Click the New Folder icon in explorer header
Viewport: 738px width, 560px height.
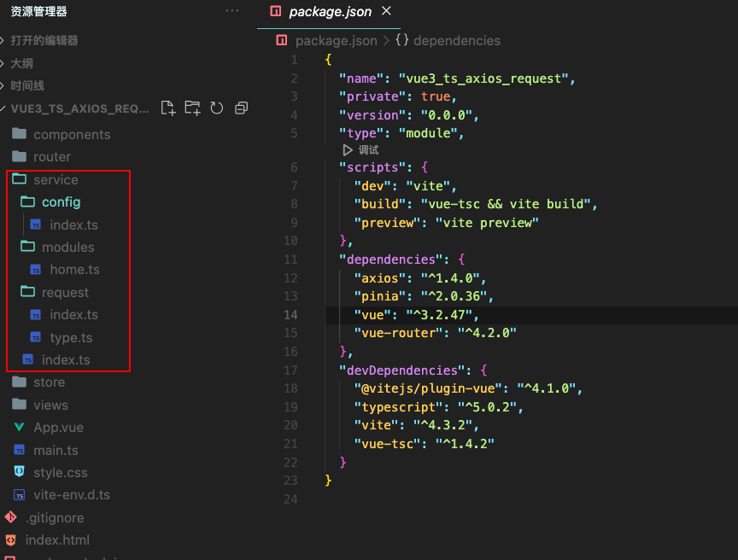[192, 108]
